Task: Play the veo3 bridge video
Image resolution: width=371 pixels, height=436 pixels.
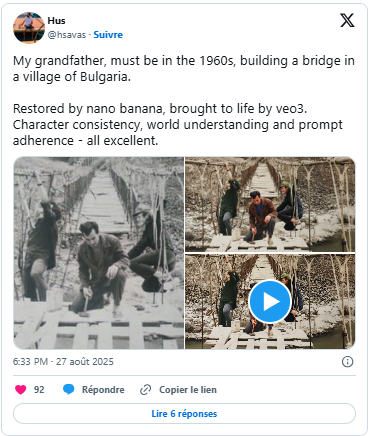Action: (x=270, y=301)
